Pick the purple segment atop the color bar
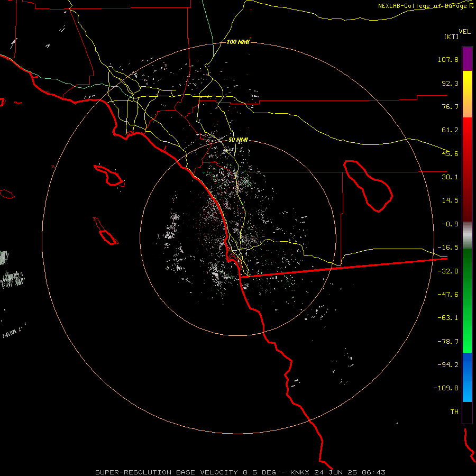Screen dimensions: 476x476 (467, 59)
